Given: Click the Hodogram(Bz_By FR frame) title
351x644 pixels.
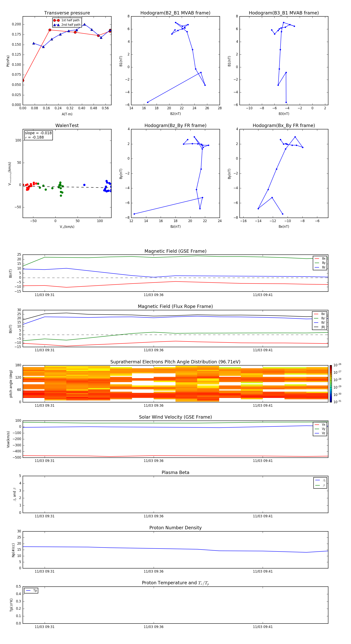Looking at the screenshot, I should [x=175, y=125].
